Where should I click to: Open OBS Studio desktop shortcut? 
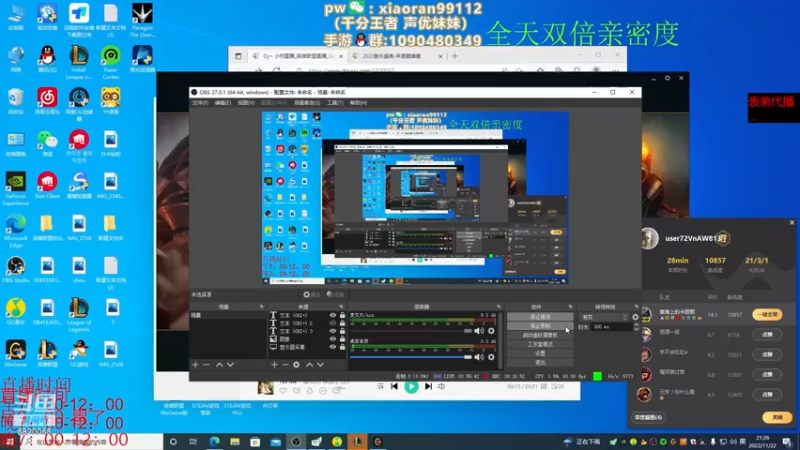16,270
